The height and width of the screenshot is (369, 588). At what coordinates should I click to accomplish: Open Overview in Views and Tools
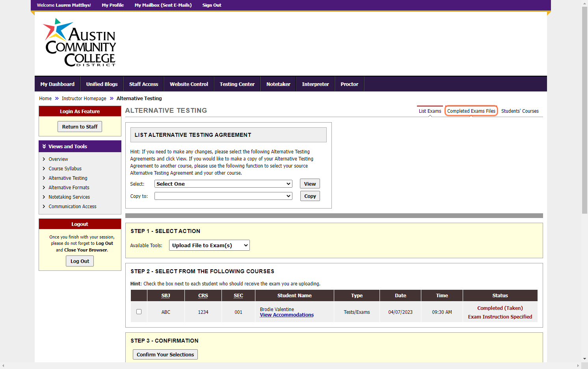click(x=58, y=159)
